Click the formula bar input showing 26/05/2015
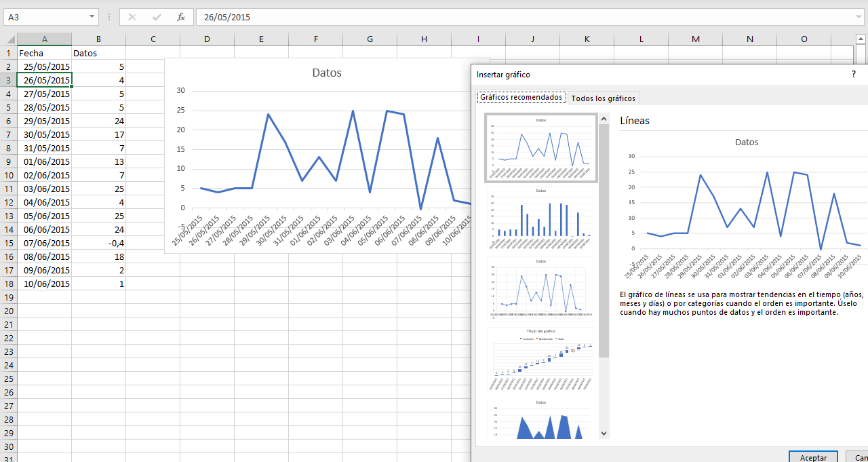Viewport: 868px width, 462px height. [529, 17]
